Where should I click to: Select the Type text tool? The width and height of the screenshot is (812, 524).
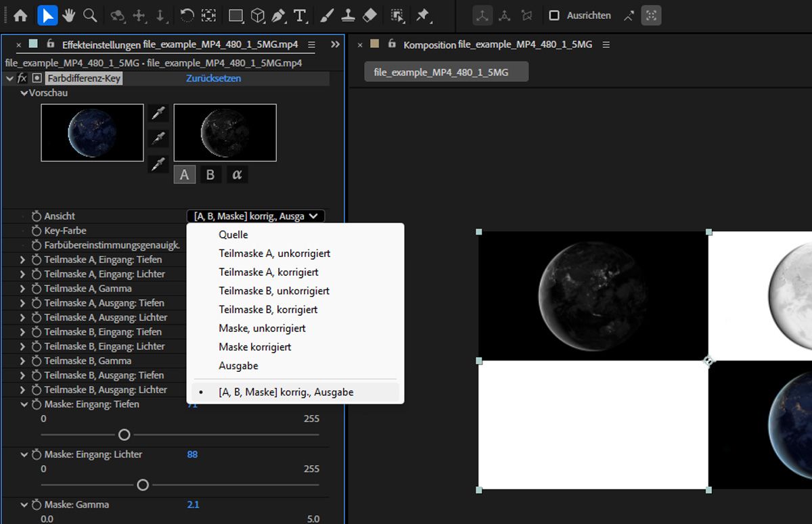[x=300, y=15]
